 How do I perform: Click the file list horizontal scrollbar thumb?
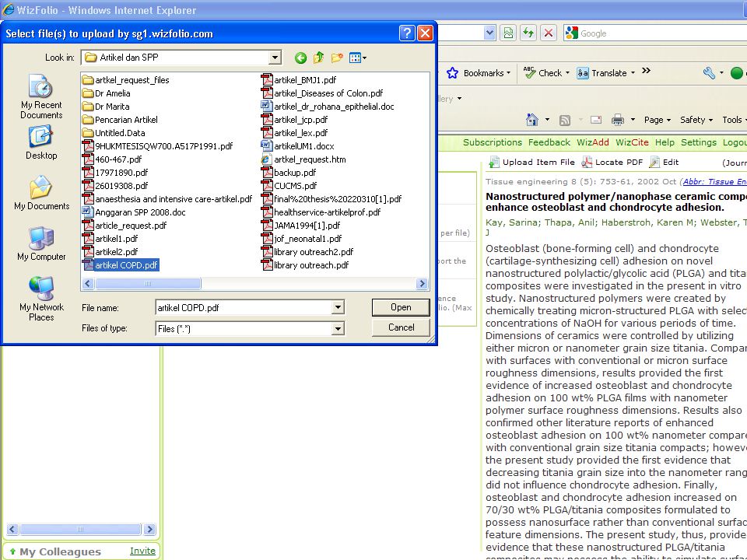point(148,284)
